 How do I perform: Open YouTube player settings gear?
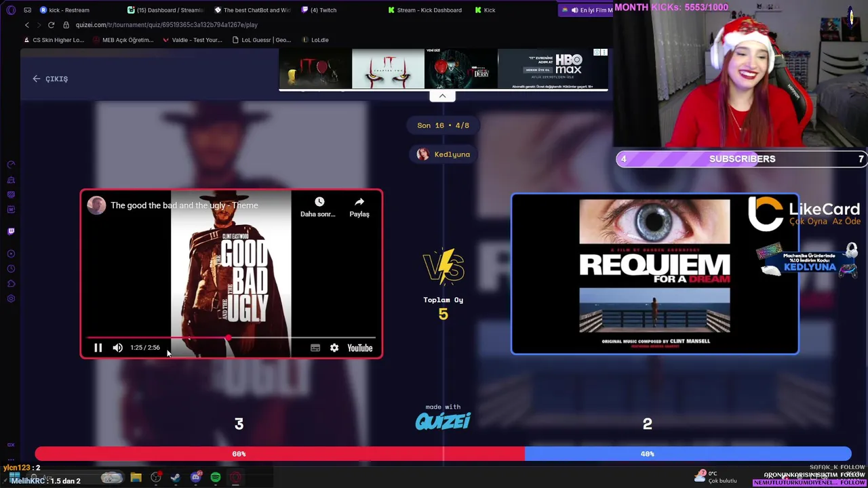(x=334, y=348)
